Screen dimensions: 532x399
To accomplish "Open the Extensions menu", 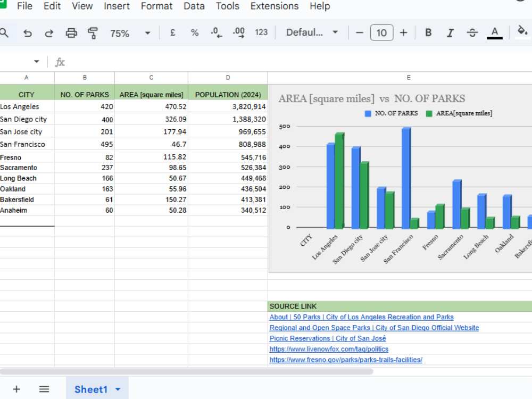I will click(275, 6).
